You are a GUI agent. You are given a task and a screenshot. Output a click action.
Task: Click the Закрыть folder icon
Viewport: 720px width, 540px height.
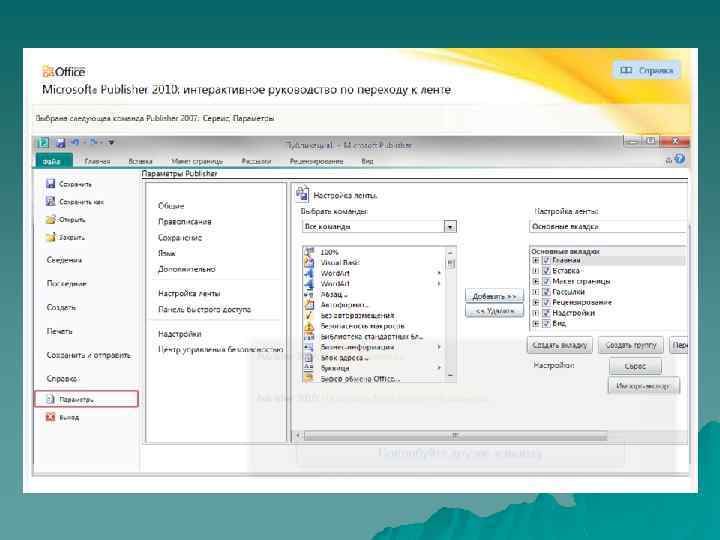coord(51,237)
